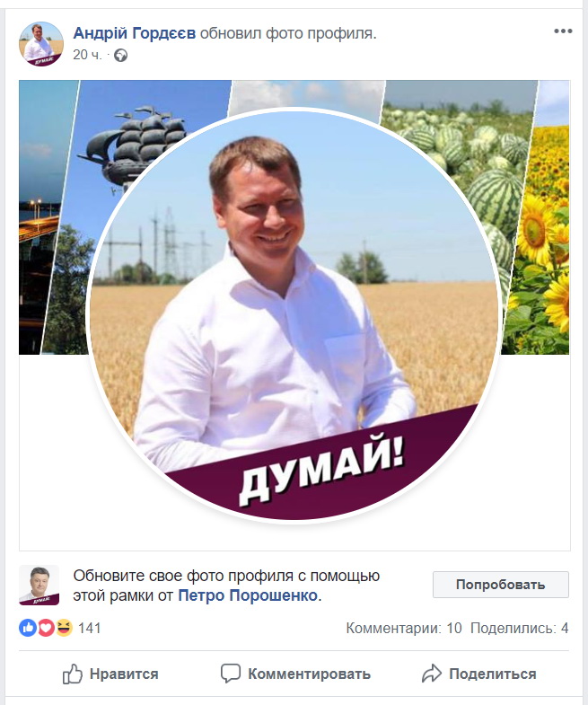Screen dimensions: 588x705
Task: Click the red heart Love reaction icon
Action: click(46, 628)
